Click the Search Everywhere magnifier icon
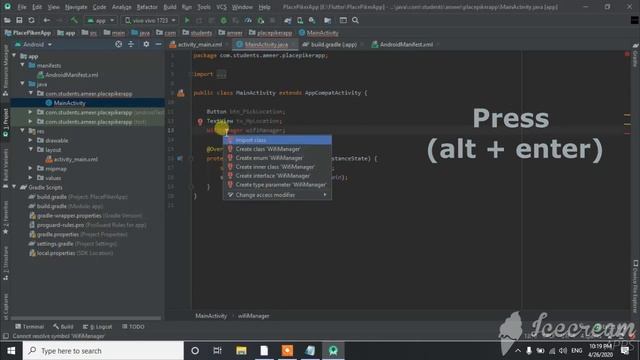640x360 pixels. click(356, 20)
